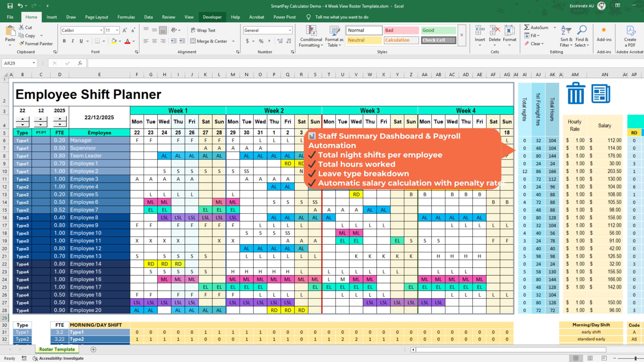Click the Insert Function fx icon
The height and width of the screenshot is (362, 644).
tap(80, 63)
